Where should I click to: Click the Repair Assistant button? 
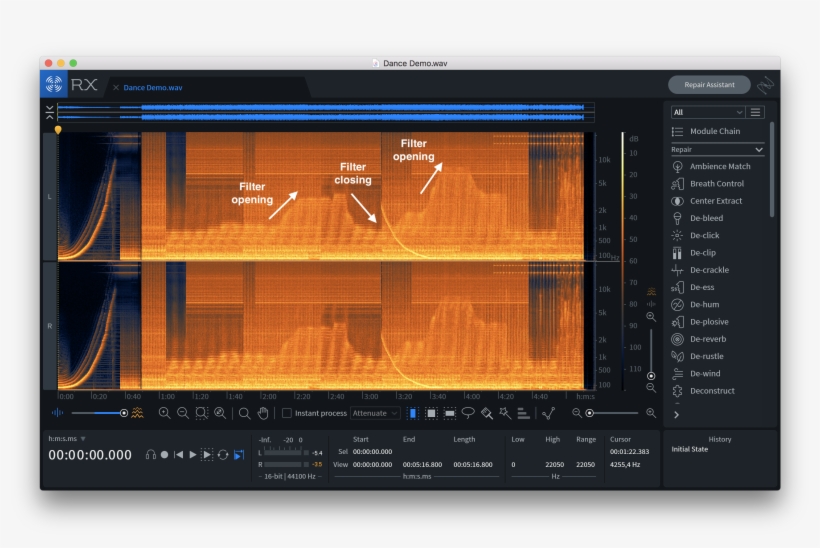pos(709,85)
